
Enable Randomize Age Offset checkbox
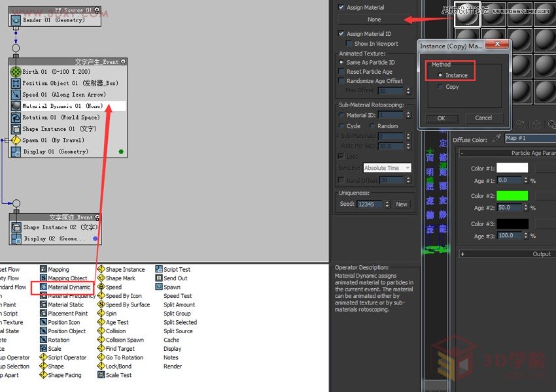click(x=341, y=81)
